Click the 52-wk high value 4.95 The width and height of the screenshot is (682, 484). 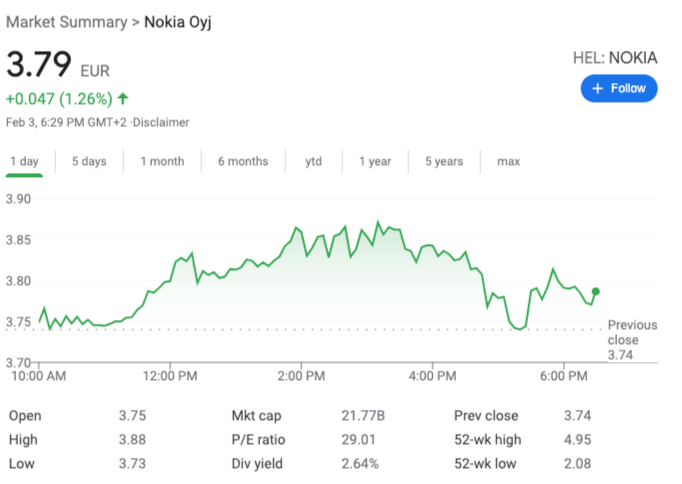click(x=578, y=439)
